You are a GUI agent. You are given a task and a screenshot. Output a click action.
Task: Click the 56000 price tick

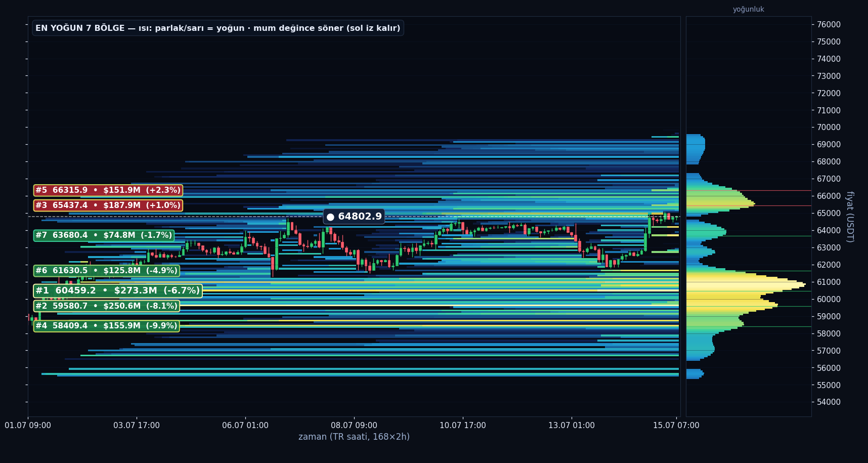[x=829, y=368]
